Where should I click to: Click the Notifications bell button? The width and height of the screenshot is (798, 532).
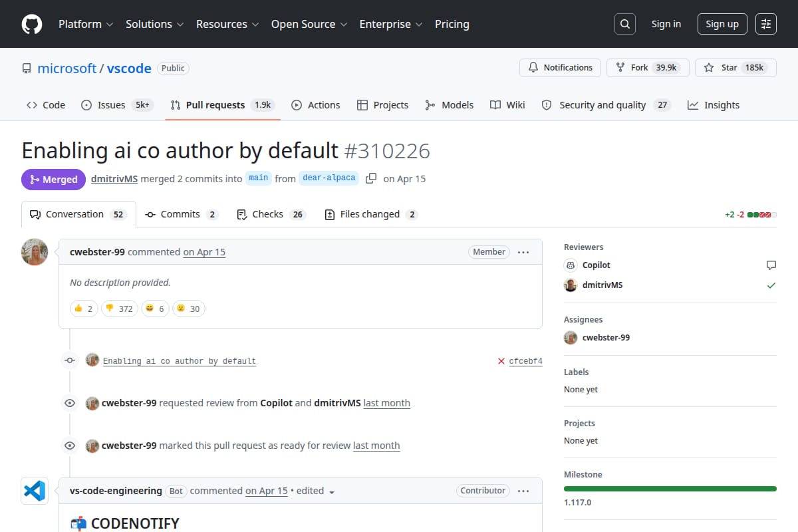tap(560, 68)
